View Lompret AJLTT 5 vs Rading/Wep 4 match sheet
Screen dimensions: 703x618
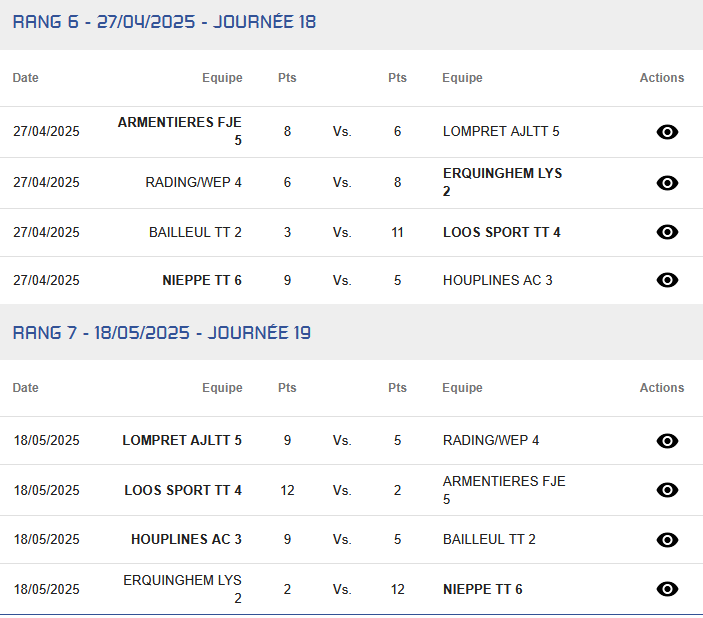667,441
